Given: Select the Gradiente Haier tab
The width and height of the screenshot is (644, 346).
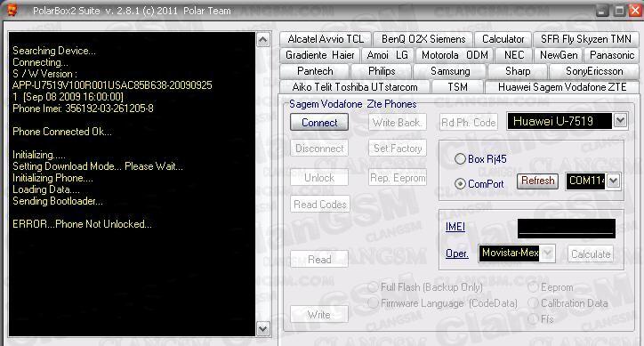Looking at the screenshot, I should coord(319,55).
